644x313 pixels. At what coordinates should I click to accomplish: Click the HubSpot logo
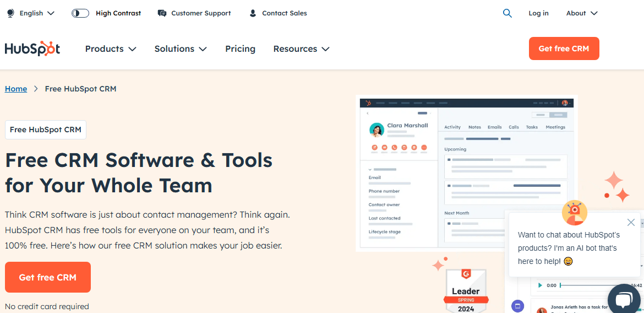click(32, 48)
